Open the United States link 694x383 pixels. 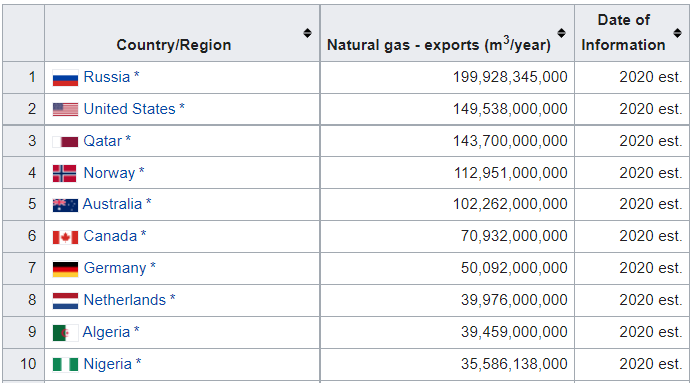(130, 109)
